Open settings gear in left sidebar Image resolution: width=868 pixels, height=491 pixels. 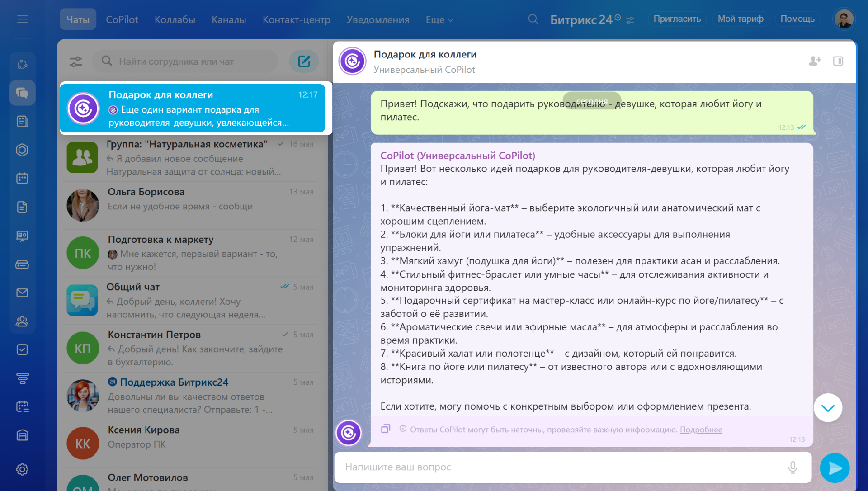[x=22, y=469]
